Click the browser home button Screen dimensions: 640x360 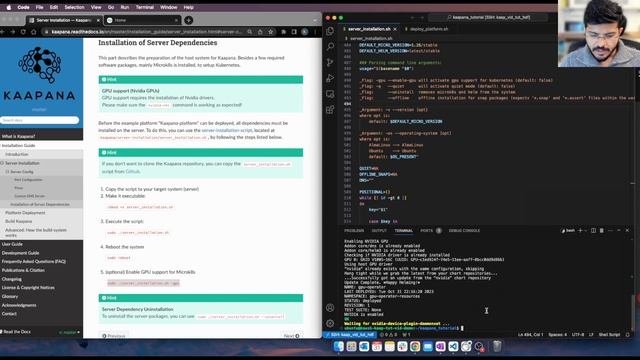(33, 32)
